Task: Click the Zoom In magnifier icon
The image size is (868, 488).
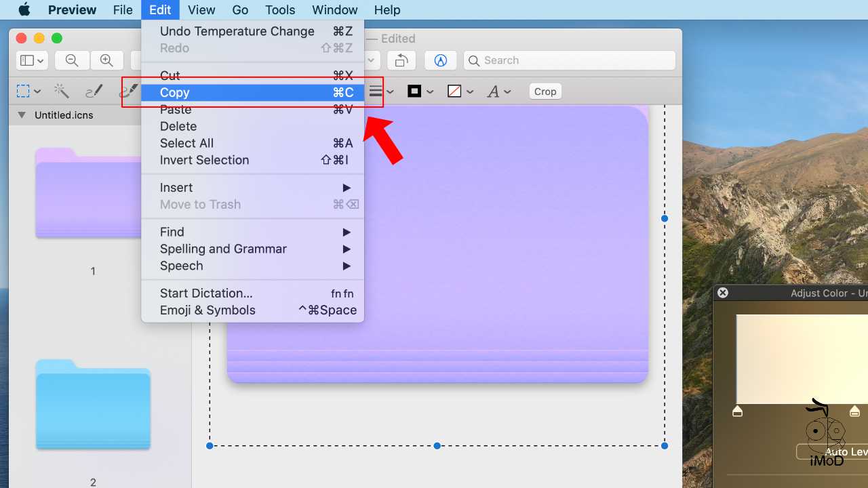Action: coord(106,60)
